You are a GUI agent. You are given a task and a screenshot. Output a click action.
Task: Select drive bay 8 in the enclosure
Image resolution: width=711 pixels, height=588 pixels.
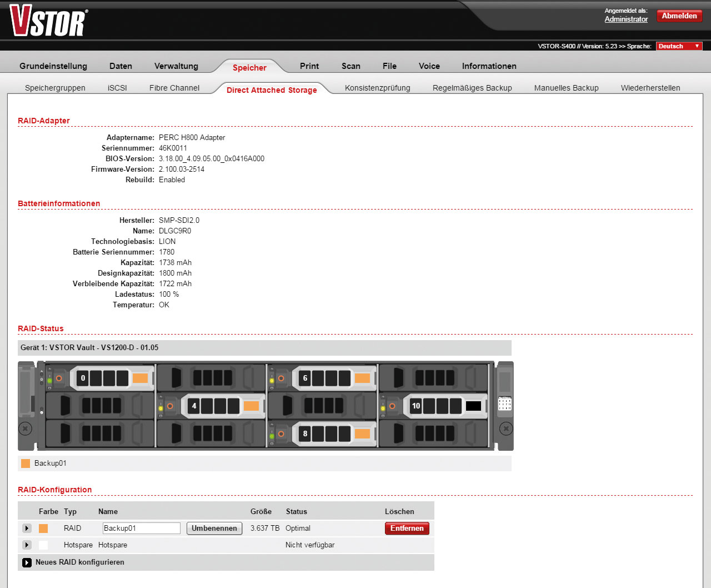coord(322,433)
